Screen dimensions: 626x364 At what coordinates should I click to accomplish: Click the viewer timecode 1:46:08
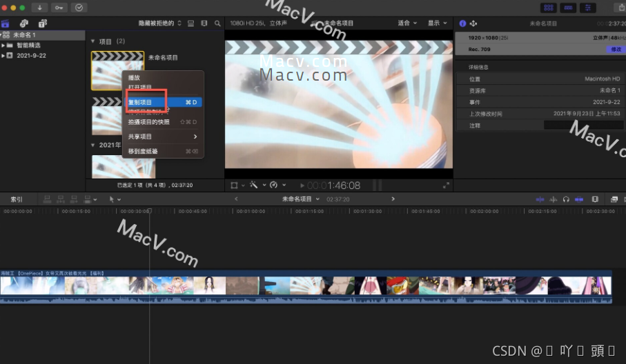point(334,185)
